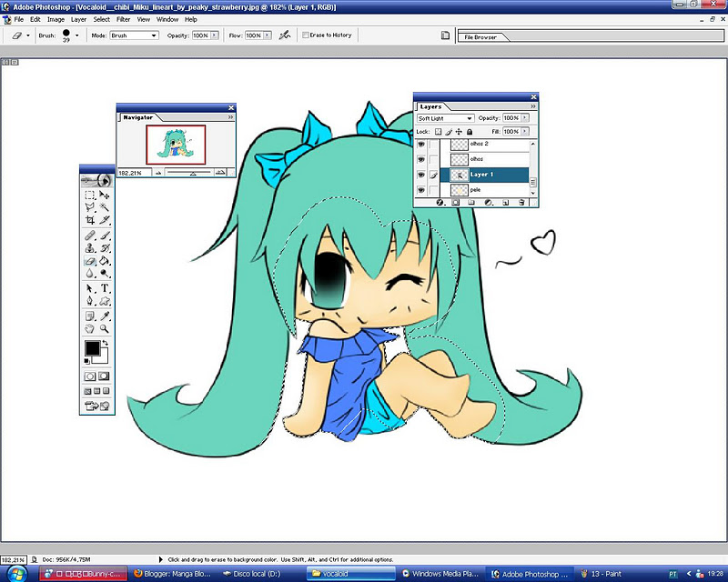Viewport: 728px width, 582px height.
Task: Toggle lock image pixels brush icon
Action: [449, 132]
